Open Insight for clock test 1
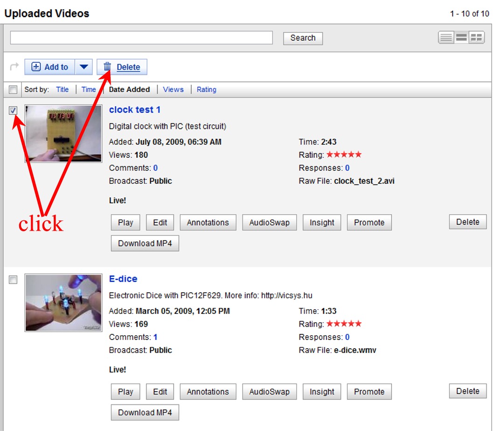The image size is (504, 431). 322,223
